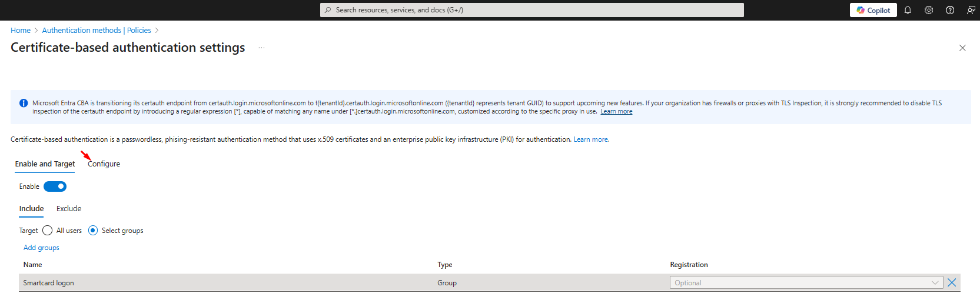Image resolution: width=980 pixels, height=300 pixels.
Task: Open Learn more in info banner
Action: 616,112
